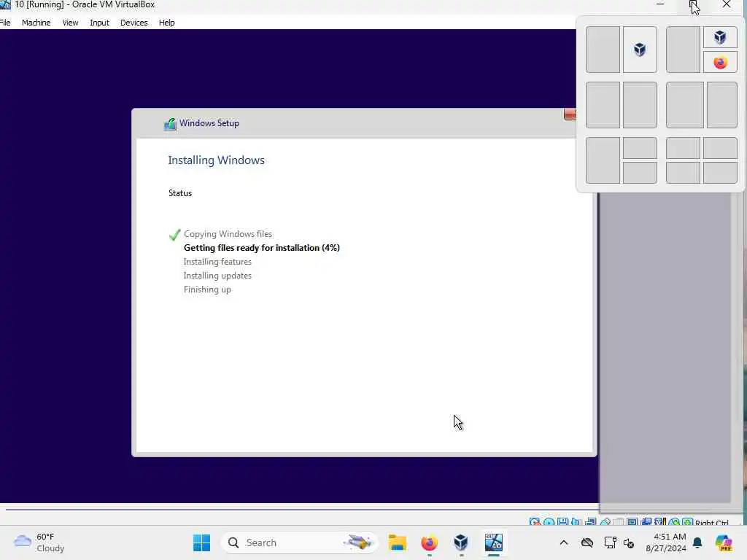Viewport: 747px width, 560px height.
Task: Open the Windows Start menu
Action: pos(201,542)
